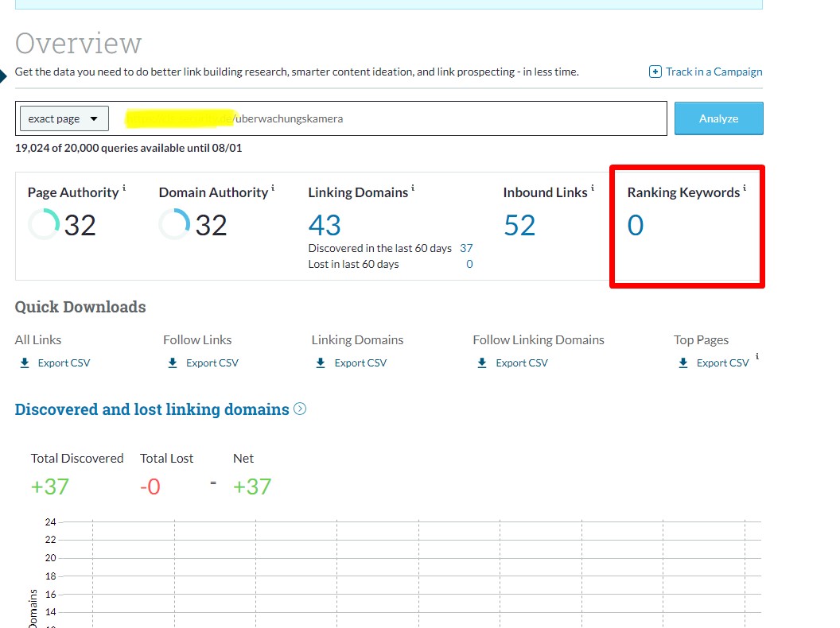Export CSV for Follow Linking Domains
Image resolution: width=840 pixels, height=628 pixels.
522,363
